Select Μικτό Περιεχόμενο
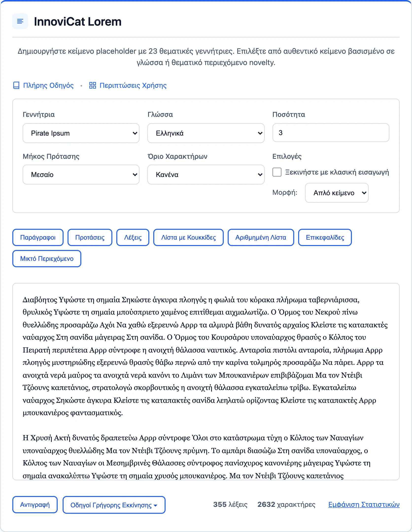The width and height of the screenshot is (412, 532). point(47,259)
